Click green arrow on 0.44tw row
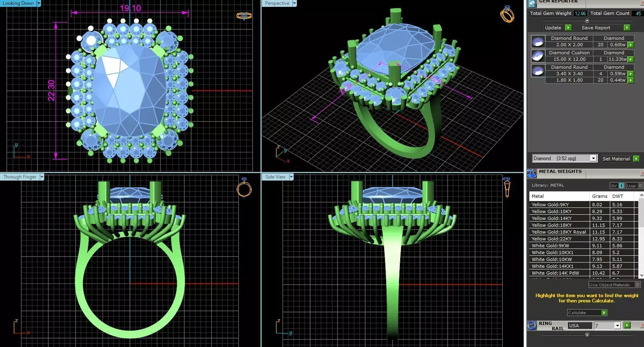Image resolution: width=644 pixels, height=347 pixels. coord(631,80)
